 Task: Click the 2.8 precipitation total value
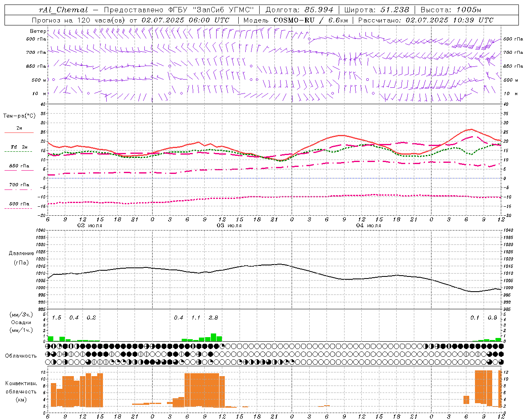click(213, 318)
